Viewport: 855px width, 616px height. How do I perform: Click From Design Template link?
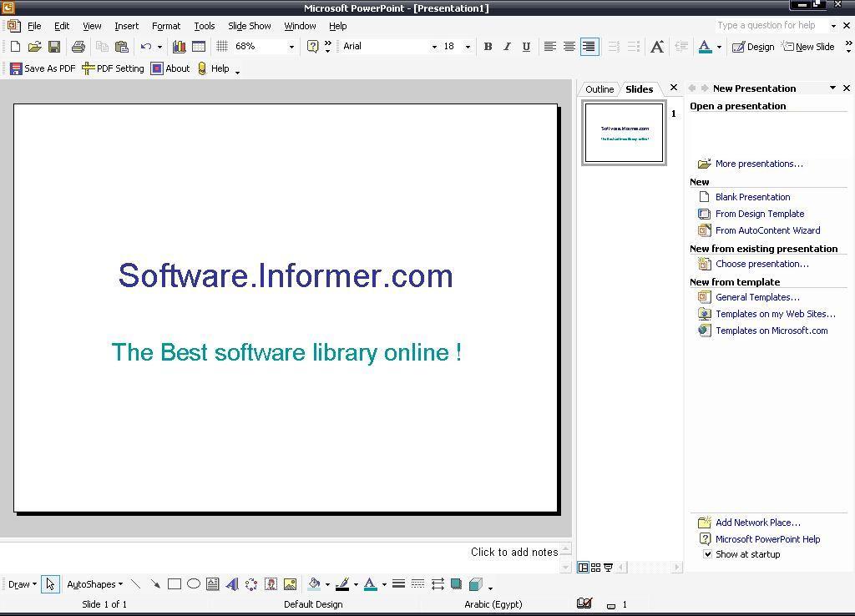[760, 214]
